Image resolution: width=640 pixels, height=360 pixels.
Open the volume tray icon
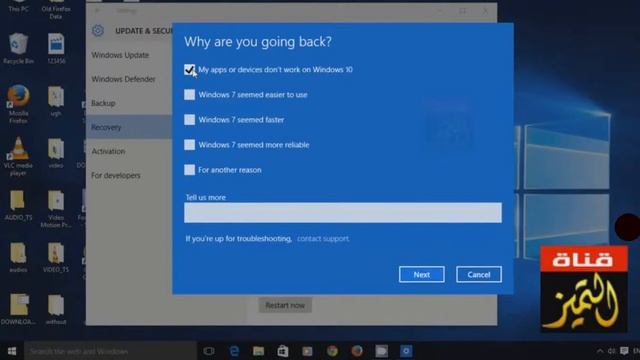611,351
